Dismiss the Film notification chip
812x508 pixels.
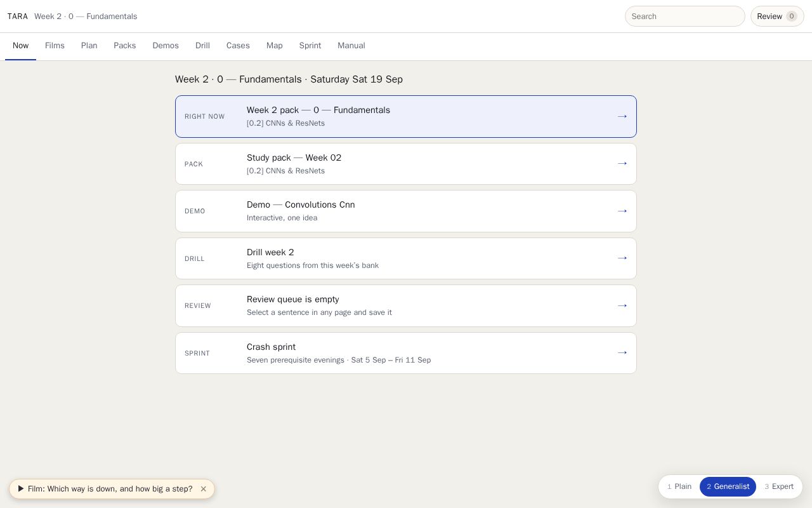coord(203,489)
